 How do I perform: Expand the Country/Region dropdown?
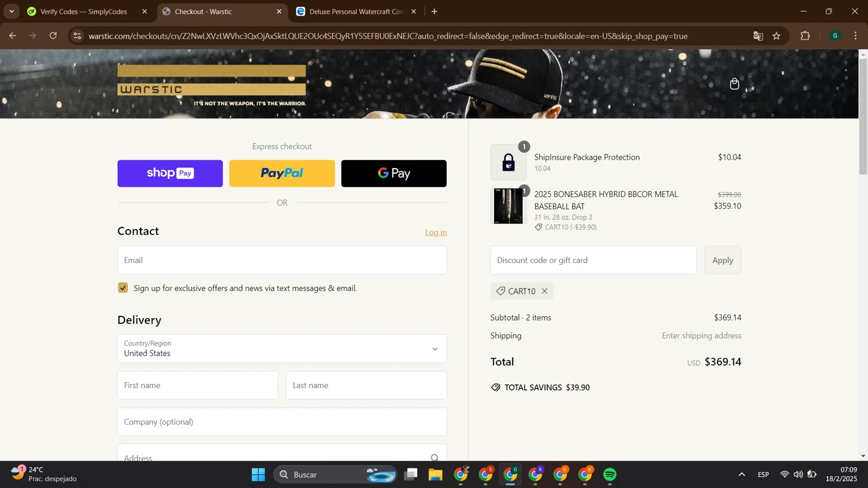pyautogui.click(x=282, y=349)
